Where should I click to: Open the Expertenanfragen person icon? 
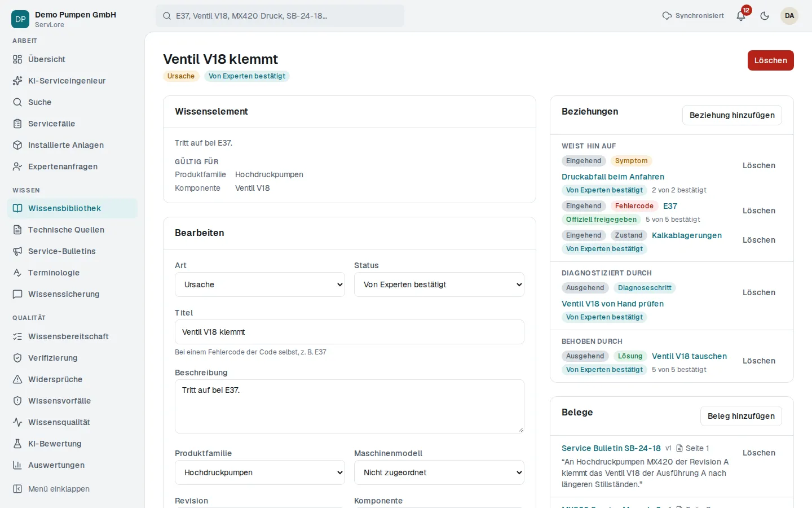click(17, 167)
